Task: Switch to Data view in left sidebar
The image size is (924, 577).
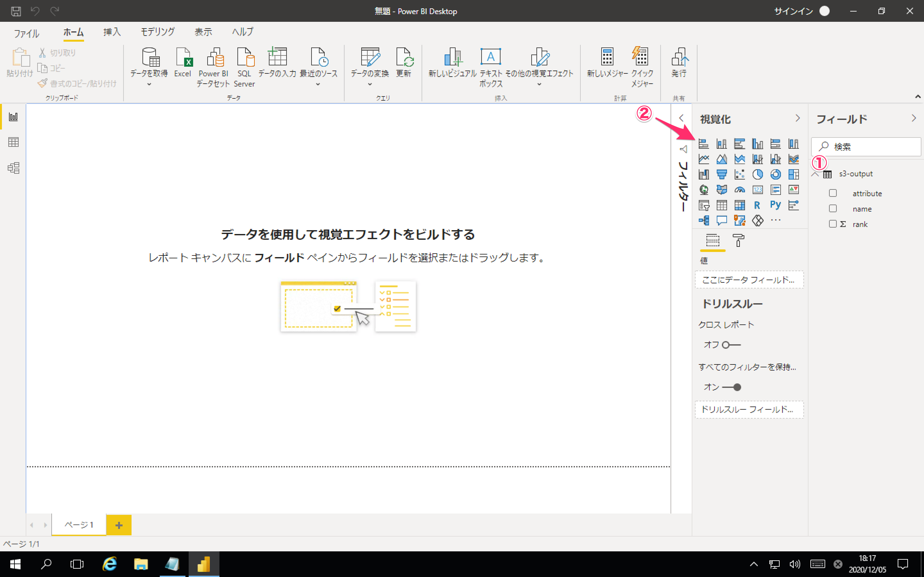Action: pos(13,142)
